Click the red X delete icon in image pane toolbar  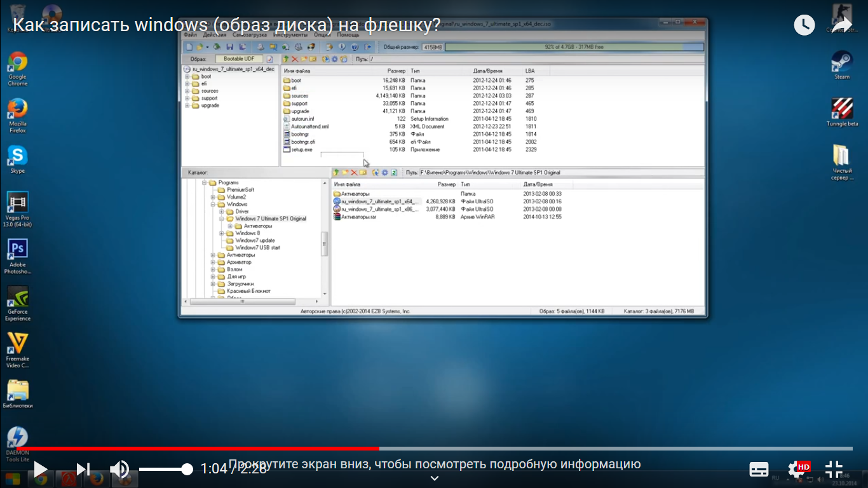tap(295, 59)
